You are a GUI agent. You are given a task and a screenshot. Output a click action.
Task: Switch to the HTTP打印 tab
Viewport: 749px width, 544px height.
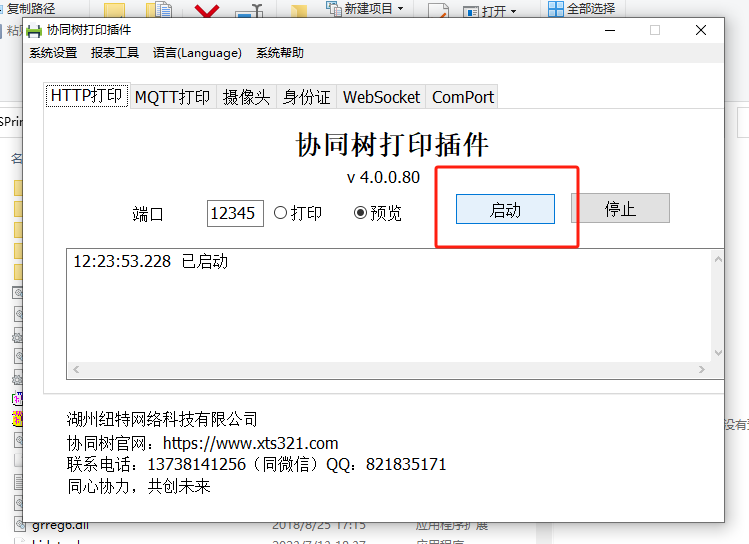coord(87,96)
